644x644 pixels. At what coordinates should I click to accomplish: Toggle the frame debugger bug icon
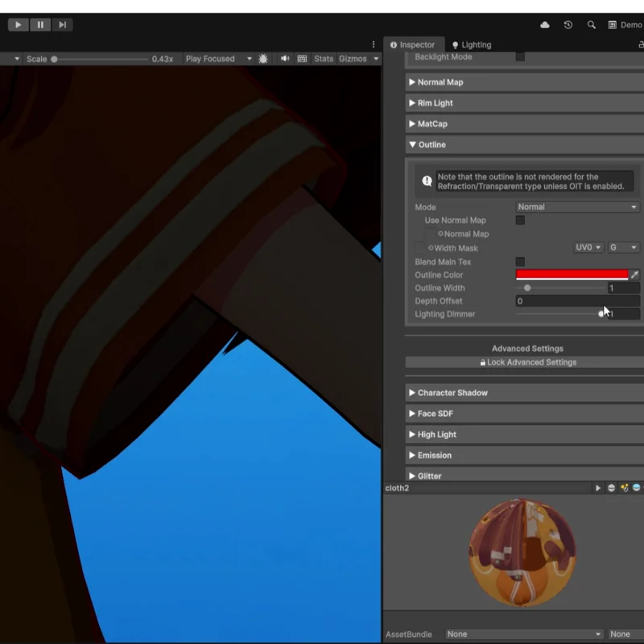[263, 59]
